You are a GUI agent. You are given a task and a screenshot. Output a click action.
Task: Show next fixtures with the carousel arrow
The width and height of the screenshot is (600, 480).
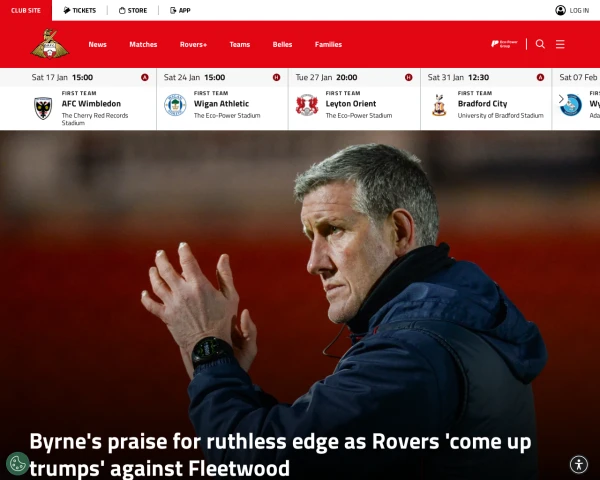[561, 99]
